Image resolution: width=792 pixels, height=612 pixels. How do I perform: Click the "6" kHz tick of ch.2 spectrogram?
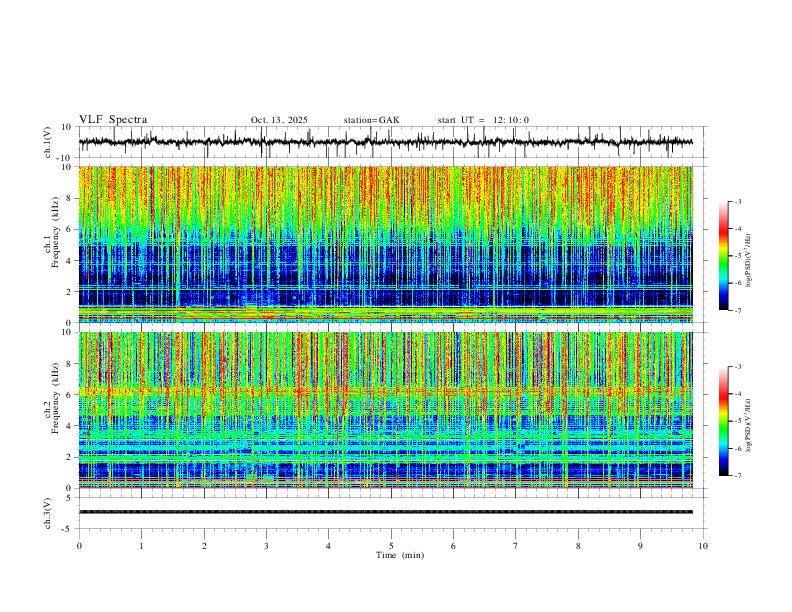pyautogui.click(x=70, y=395)
